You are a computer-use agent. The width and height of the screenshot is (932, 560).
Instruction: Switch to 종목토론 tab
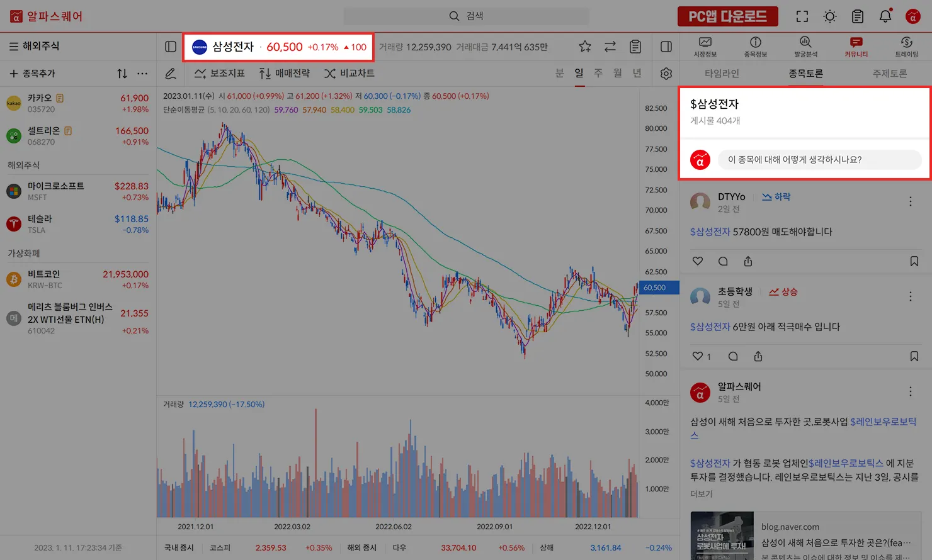806,74
